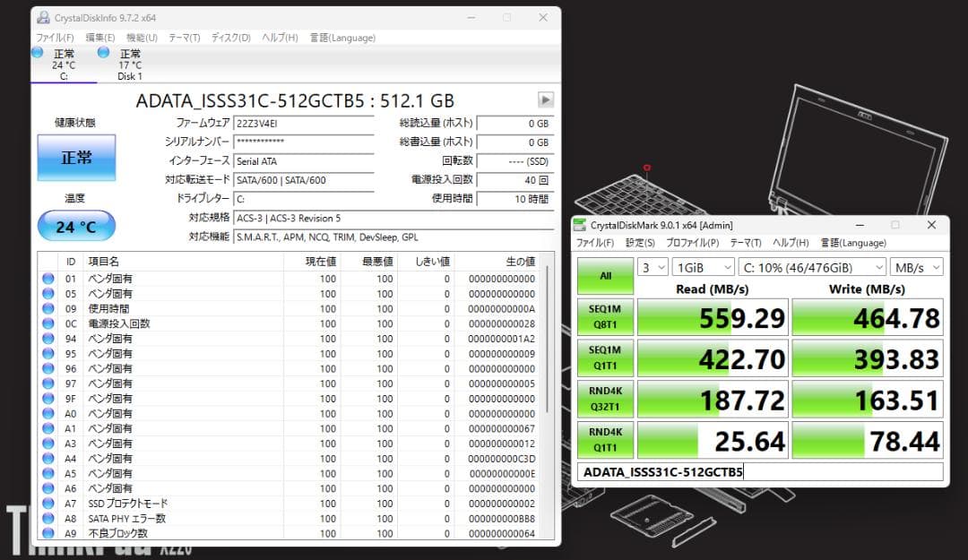The image size is (968, 560).
Task: Click the 使用時間 value 10 時間
Action: 514,199
